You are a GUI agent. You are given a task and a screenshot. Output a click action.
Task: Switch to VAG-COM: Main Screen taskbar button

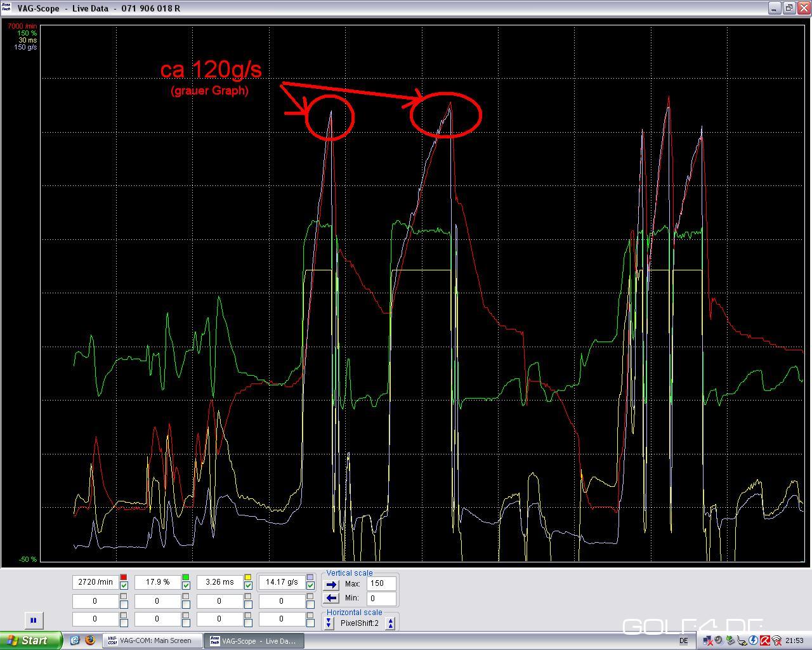[152, 640]
